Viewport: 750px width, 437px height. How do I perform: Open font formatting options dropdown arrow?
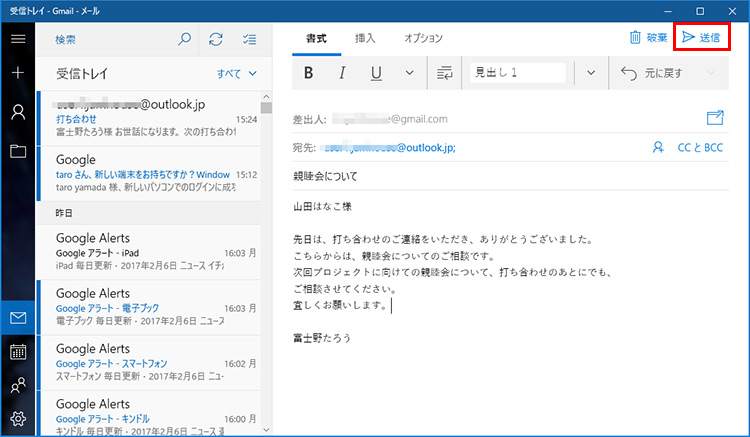411,73
